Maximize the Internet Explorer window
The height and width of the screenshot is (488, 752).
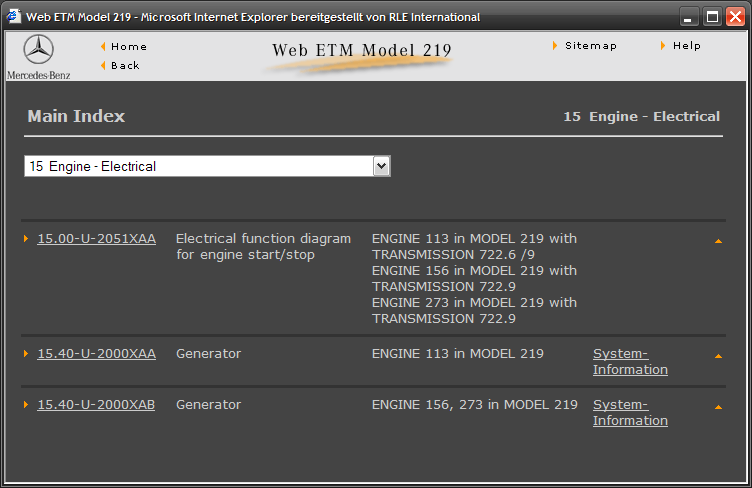point(712,16)
